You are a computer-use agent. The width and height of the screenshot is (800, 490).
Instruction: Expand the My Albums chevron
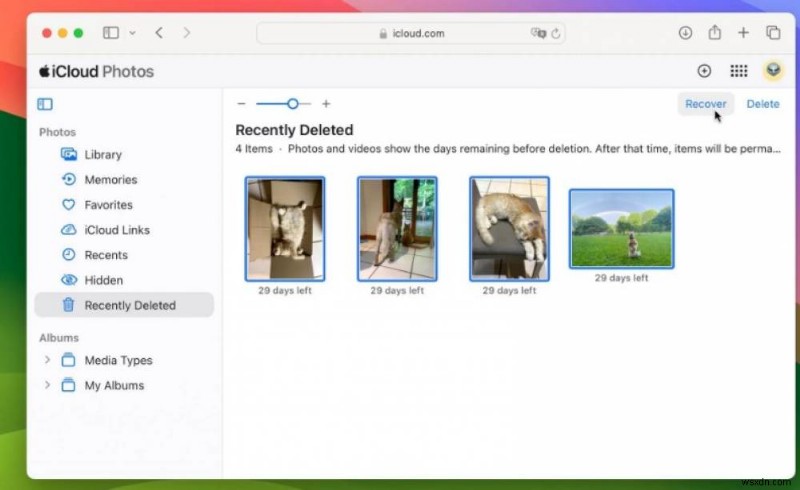coord(47,385)
